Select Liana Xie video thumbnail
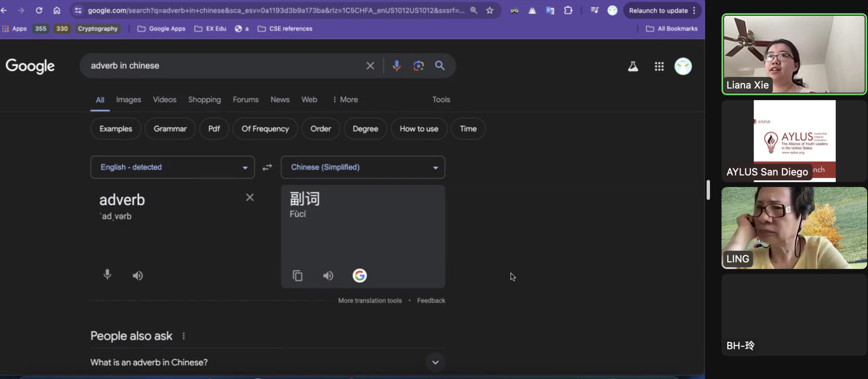868x379 pixels. [x=794, y=54]
